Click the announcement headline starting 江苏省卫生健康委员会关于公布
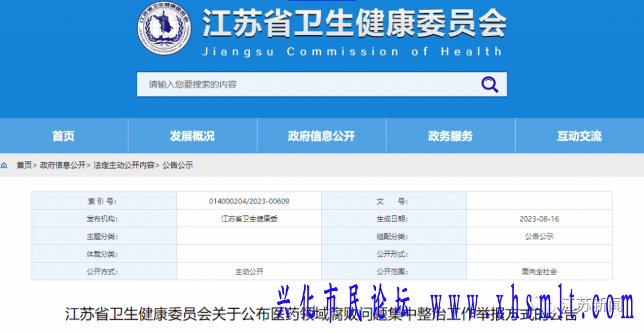 pos(321,315)
